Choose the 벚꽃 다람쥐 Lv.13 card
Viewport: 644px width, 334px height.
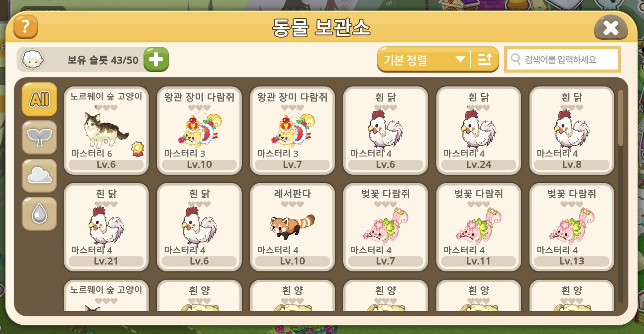[572, 227]
